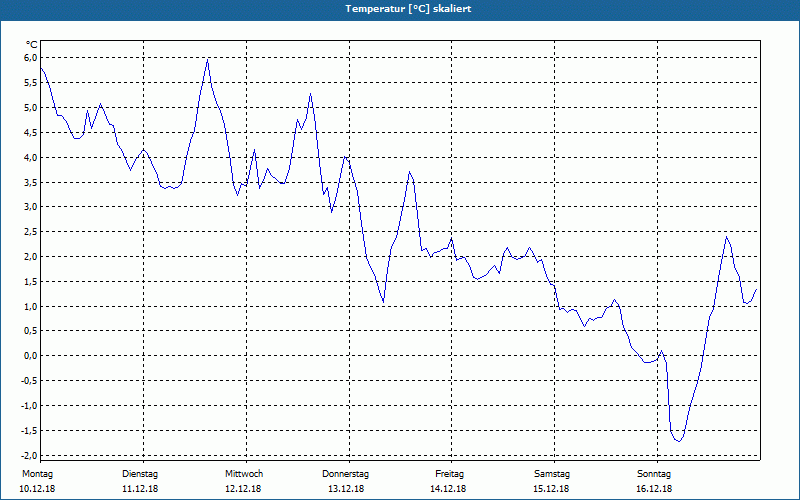Click the '15.12.18' date label
The height and width of the screenshot is (500, 800).
[x=551, y=489]
